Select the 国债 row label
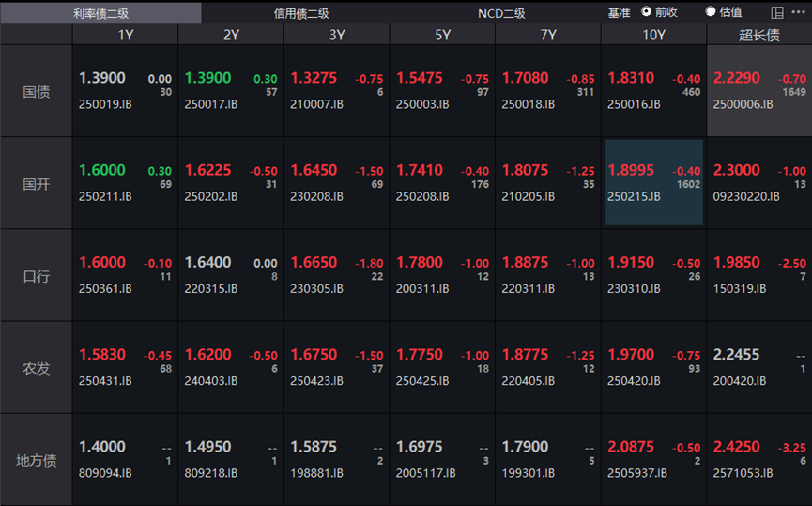This screenshot has height=506, width=812. coord(37,92)
